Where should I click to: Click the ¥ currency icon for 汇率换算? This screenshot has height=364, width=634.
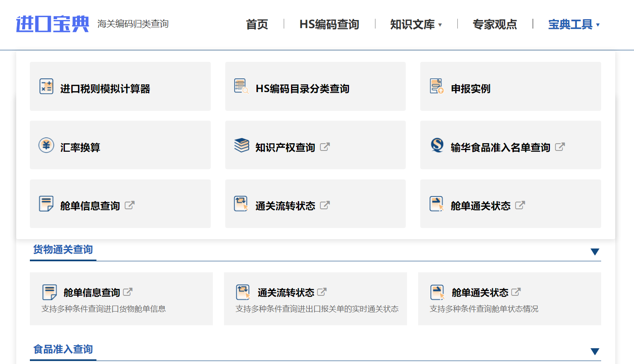(46, 145)
